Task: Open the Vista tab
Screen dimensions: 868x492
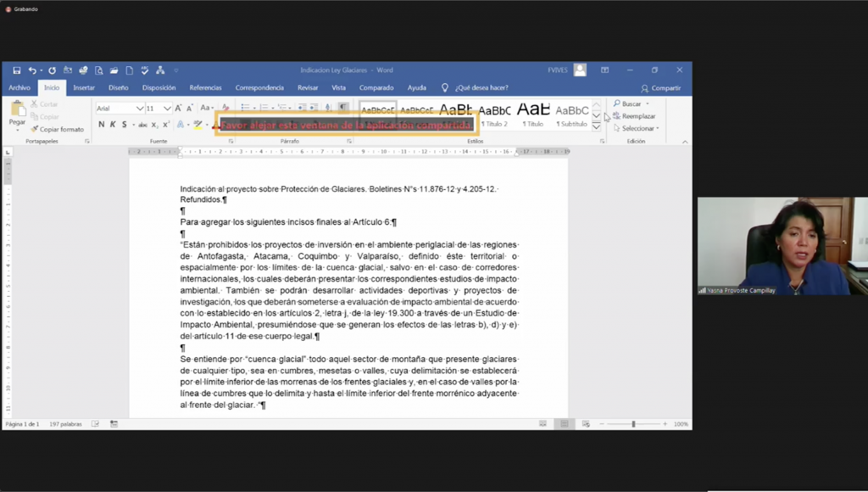Action: (x=339, y=87)
